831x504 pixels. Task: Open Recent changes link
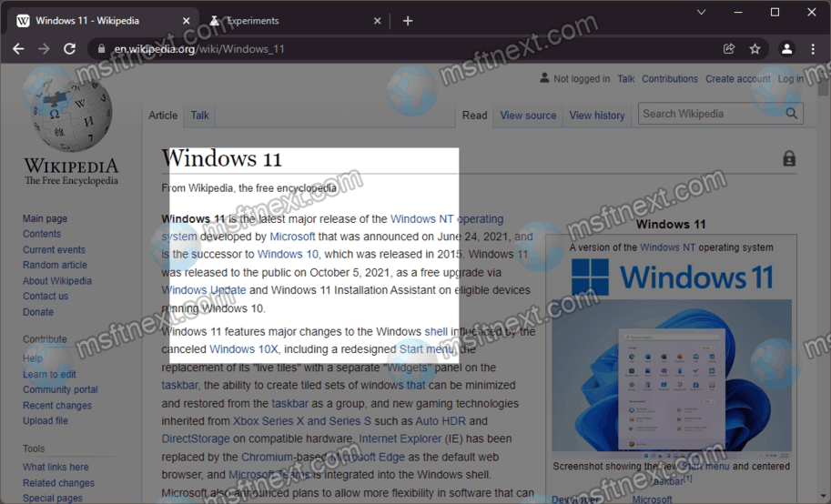(57, 406)
